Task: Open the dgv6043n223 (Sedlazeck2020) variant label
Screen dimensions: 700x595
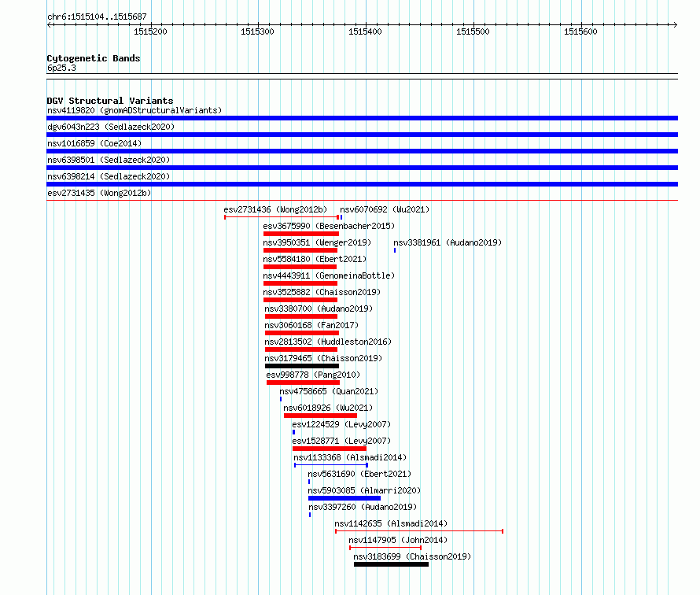Action: pyautogui.click(x=111, y=127)
